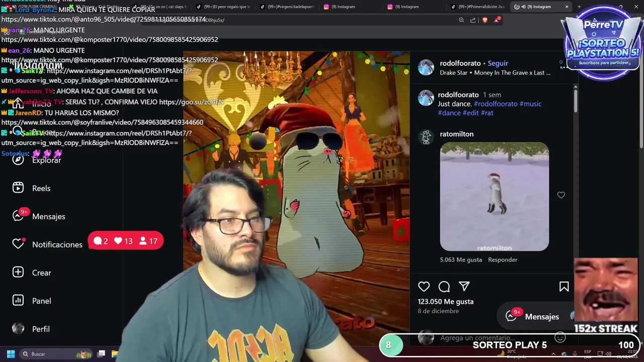Screen dimensions: 644x362
Task: Open Notificaciones heart in sidebar
Action: pos(18,244)
